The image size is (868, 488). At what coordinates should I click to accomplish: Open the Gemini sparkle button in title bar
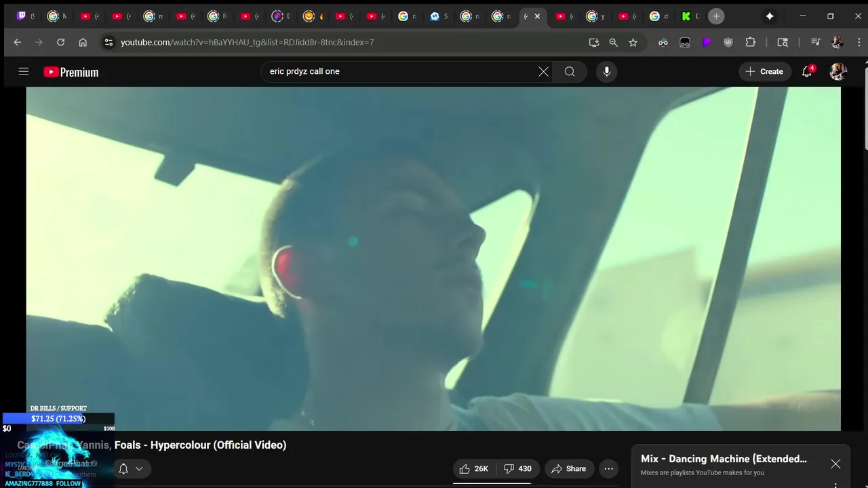[770, 16]
